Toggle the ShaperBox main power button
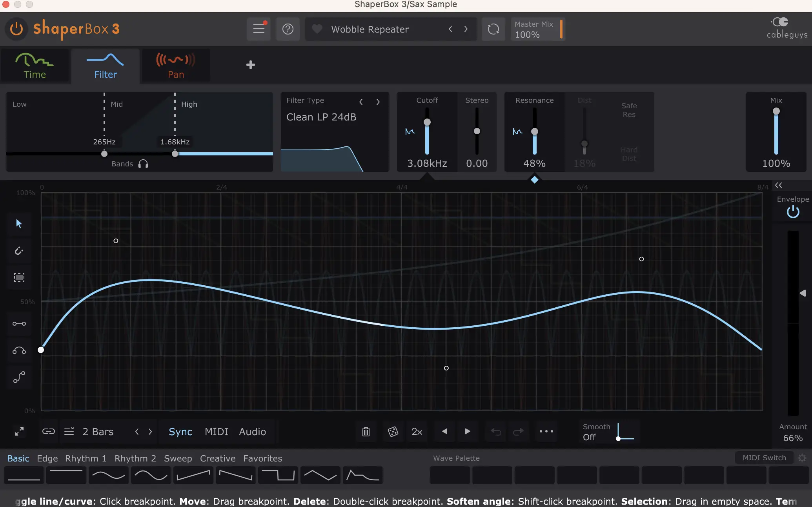 point(16,29)
